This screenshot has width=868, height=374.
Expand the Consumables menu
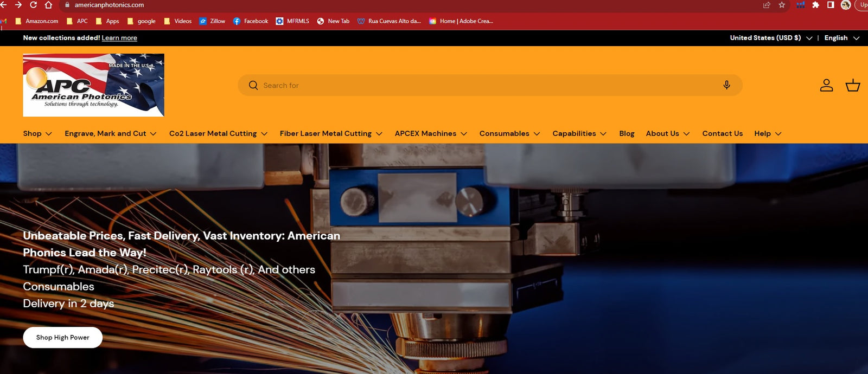[509, 133]
